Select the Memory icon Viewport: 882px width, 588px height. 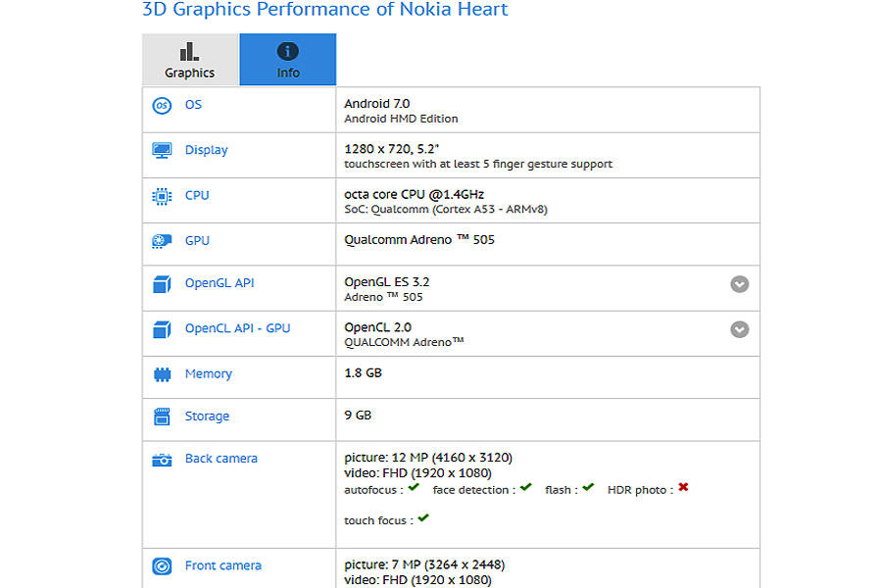(161, 374)
